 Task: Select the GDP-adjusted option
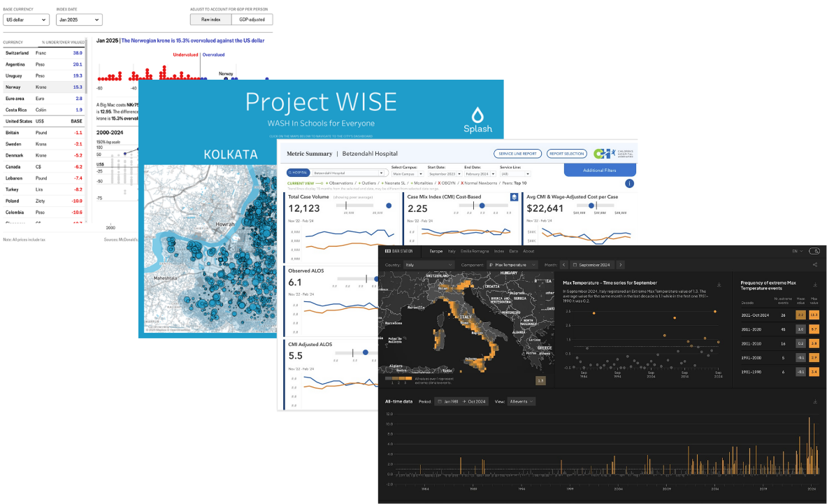click(x=252, y=20)
